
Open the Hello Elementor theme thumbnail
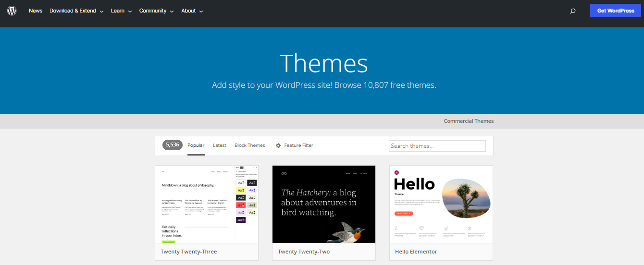click(441, 204)
